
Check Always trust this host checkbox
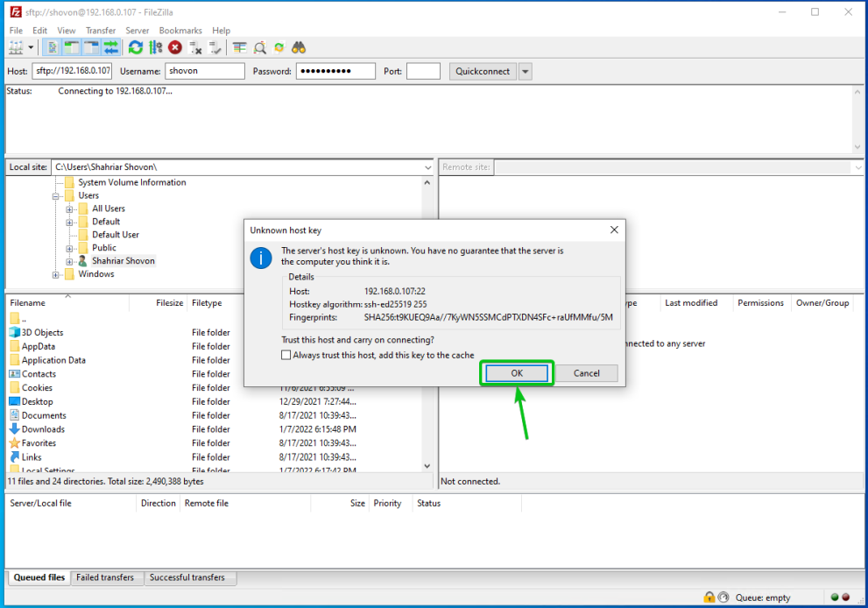click(x=286, y=355)
